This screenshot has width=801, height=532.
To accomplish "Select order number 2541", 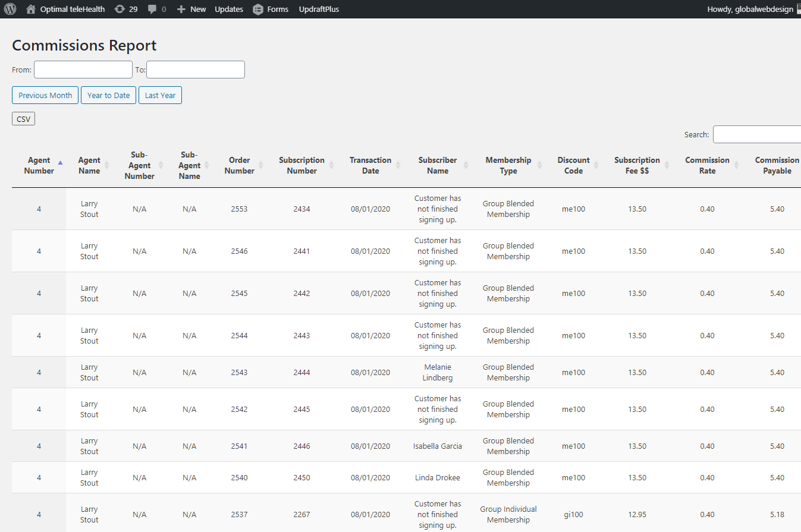I will tap(239, 446).
